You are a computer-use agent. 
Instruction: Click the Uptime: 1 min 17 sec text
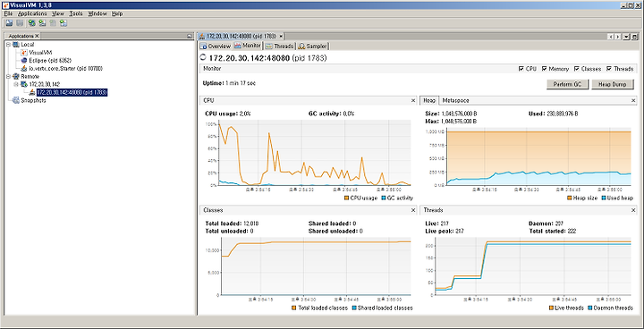point(229,83)
